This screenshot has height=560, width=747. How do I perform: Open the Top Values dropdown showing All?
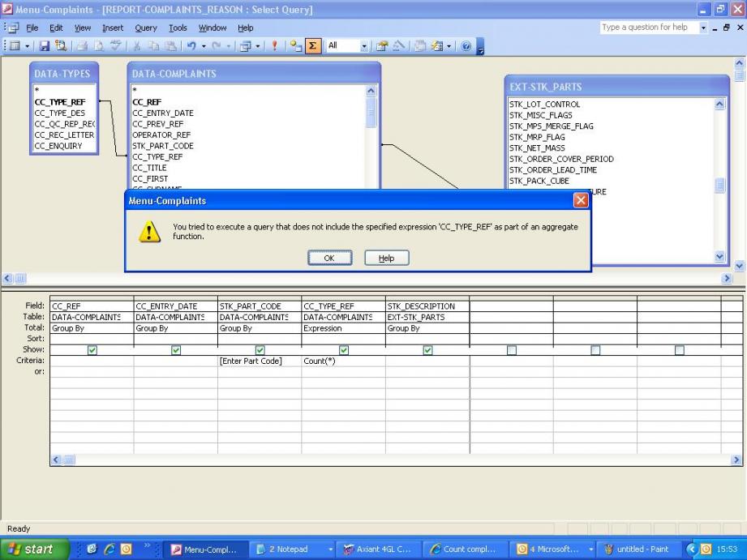click(x=364, y=45)
